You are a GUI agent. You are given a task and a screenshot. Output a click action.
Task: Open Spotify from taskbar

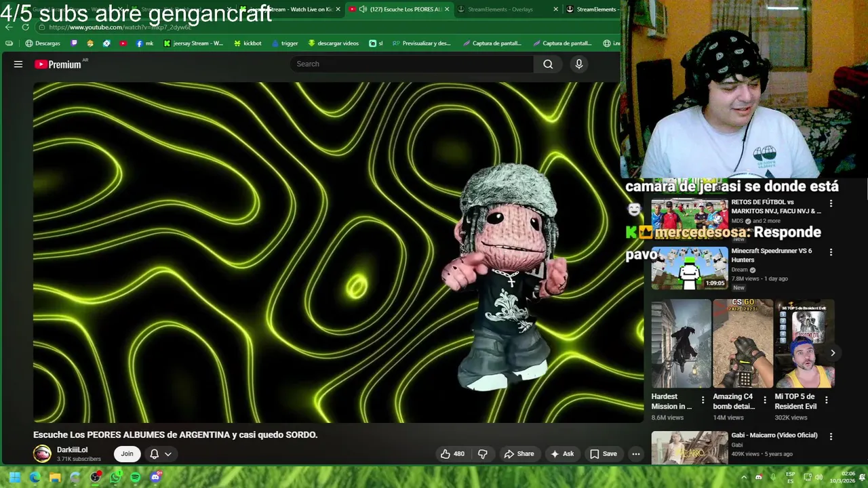tap(135, 477)
